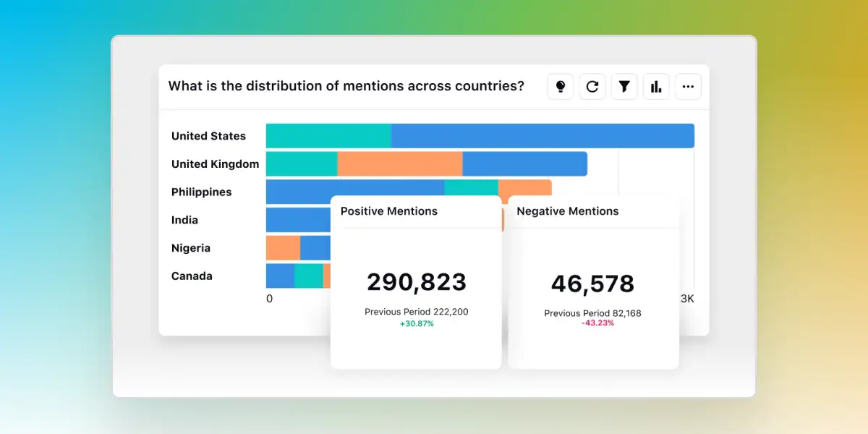Viewport: 868px width, 434px height.
Task: Open the filter tool
Action: 624,86
